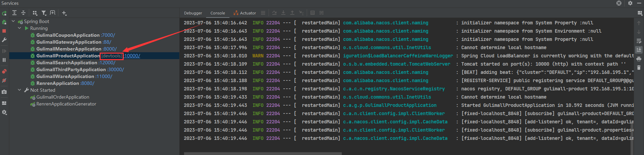Select GulimallOrderApplication in the tree
Image resolution: width=644 pixels, height=155 pixels.
63,97
